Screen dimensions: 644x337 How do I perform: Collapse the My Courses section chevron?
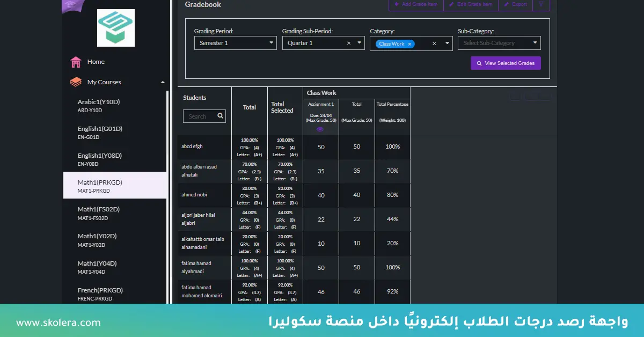point(162,82)
